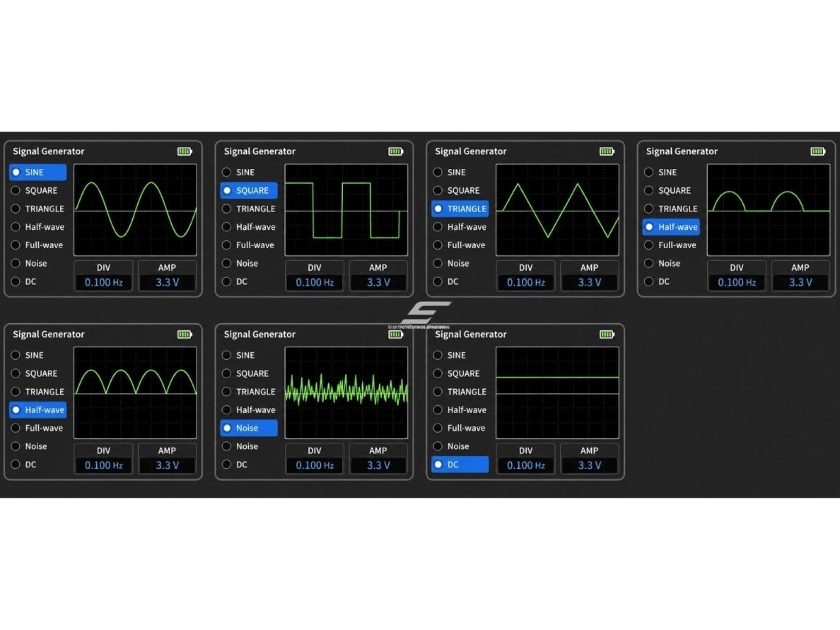Click the AMP voltage field in the noise-waveform panel

[x=378, y=465]
